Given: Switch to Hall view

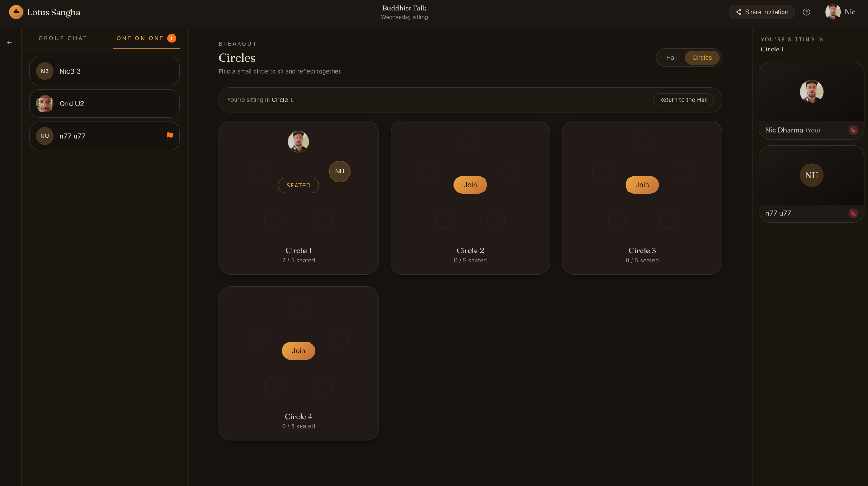Looking at the screenshot, I should (671, 58).
